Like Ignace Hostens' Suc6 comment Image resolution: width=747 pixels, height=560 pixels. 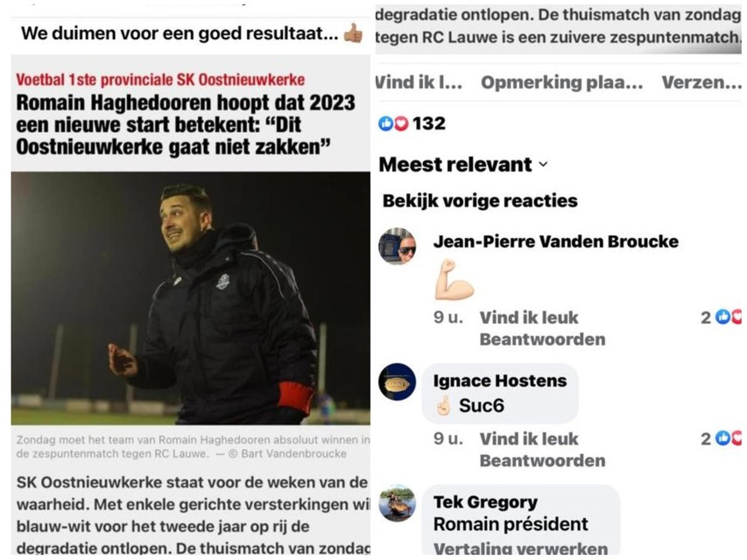click(529, 439)
